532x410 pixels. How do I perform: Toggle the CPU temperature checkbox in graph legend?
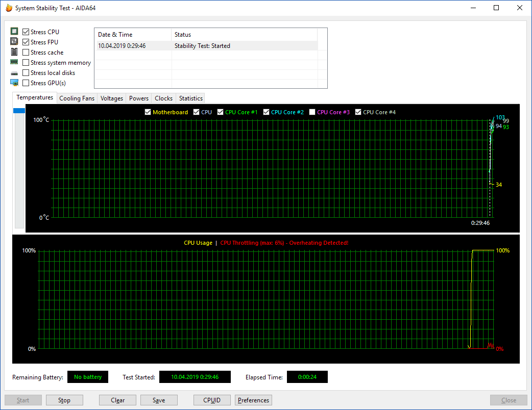[x=196, y=112]
